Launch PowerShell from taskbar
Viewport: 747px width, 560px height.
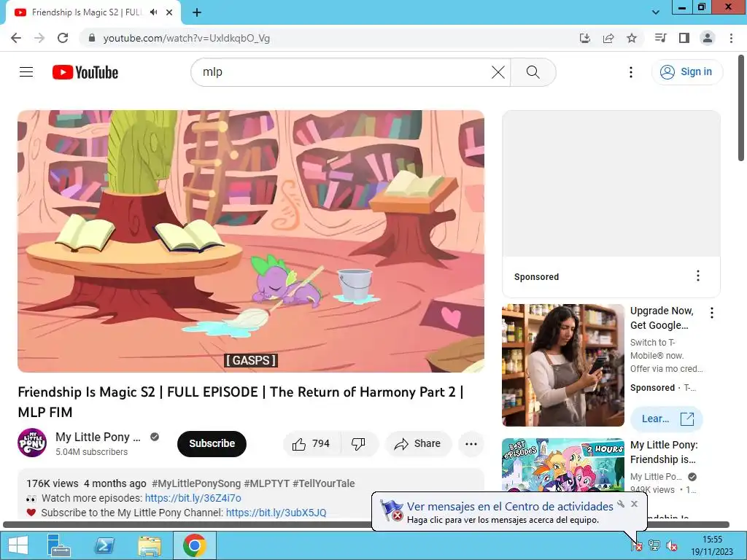click(104, 545)
